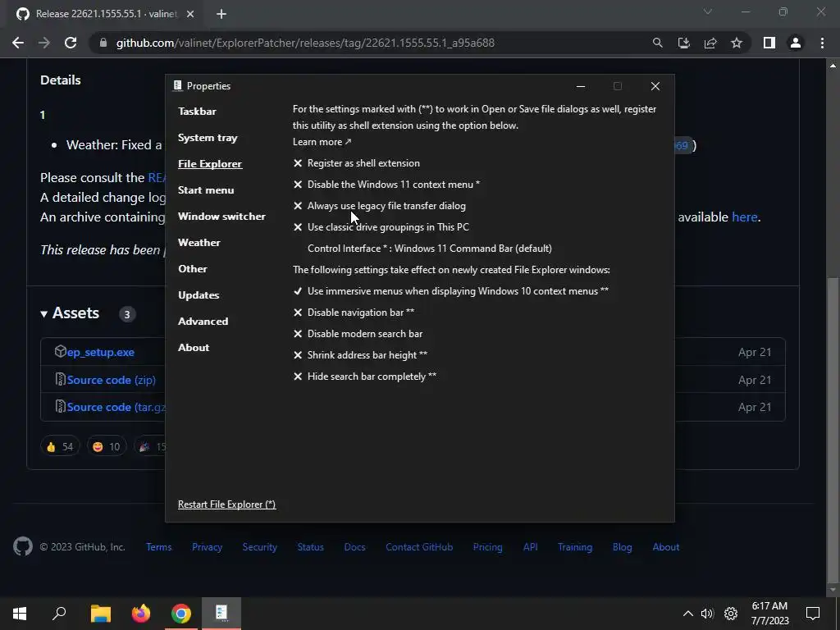Select Updates section
840x630 pixels.
[199, 295]
